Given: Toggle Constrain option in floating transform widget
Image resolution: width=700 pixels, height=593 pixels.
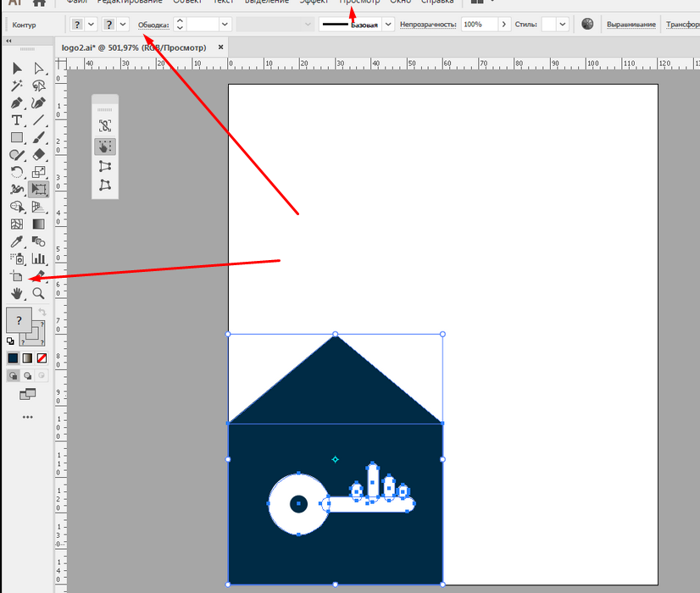Looking at the screenshot, I should coord(105,126).
